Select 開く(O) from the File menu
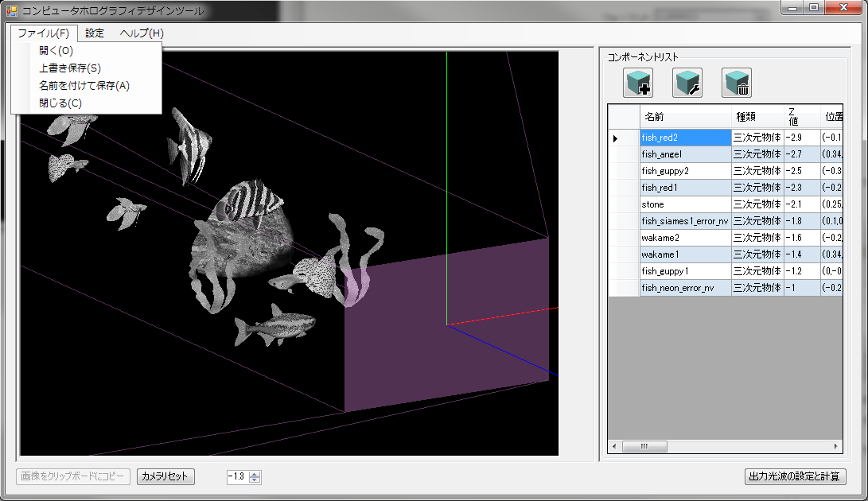 (x=56, y=51)
